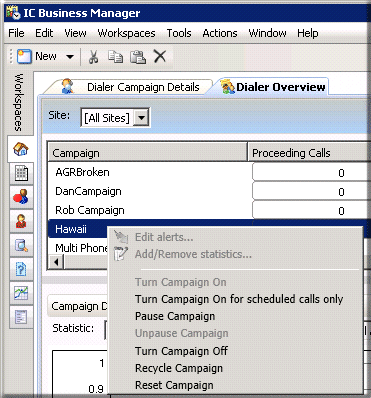The height and width of the screenshot is (398, 371).
Task: Click the campaign list scroll left arrow
Action: tap(56, 262)
